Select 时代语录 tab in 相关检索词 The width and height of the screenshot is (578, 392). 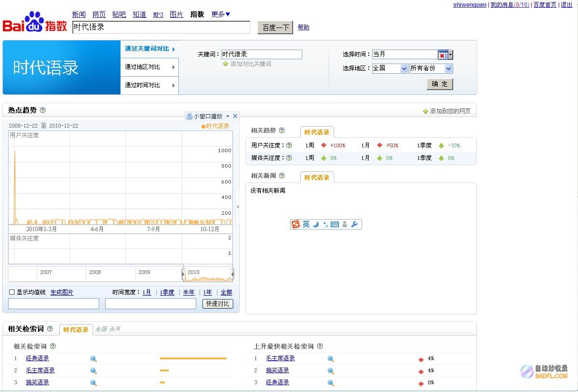[x=76, y=330]
